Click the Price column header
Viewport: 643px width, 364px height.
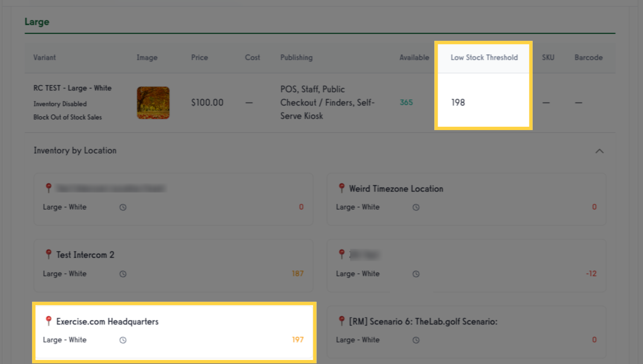click(x=199, y=58)
